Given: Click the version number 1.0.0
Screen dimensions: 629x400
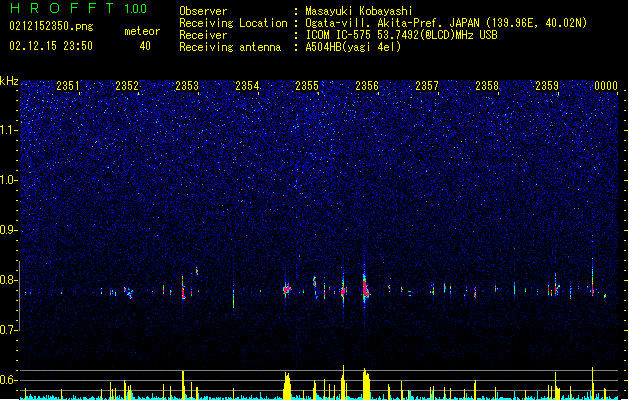Looking at the screenshot, I should (x=135, y=9).
